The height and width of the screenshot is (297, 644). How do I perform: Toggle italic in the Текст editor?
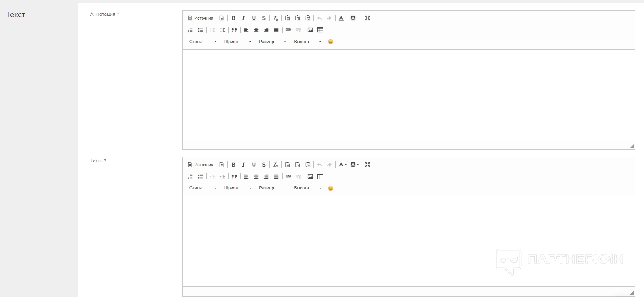click(243, 165)
